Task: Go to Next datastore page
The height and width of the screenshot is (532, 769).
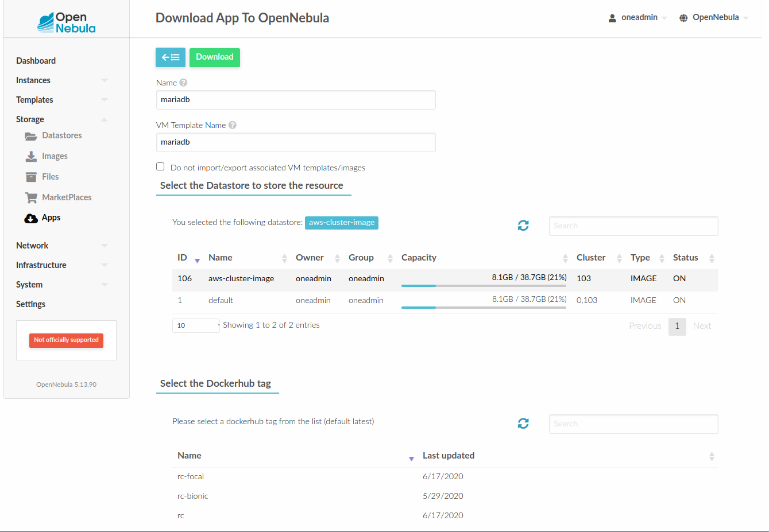Action: coord(702,326)
